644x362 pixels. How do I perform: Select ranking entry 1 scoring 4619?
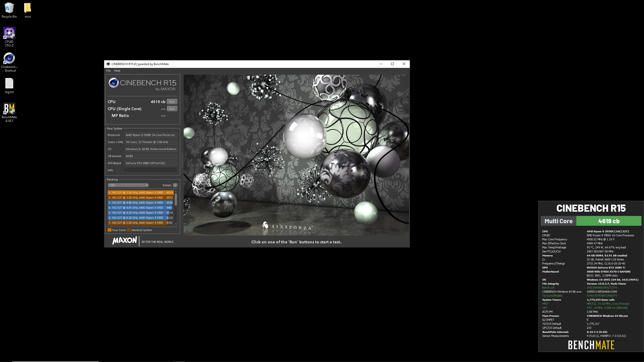click(141, 193)
